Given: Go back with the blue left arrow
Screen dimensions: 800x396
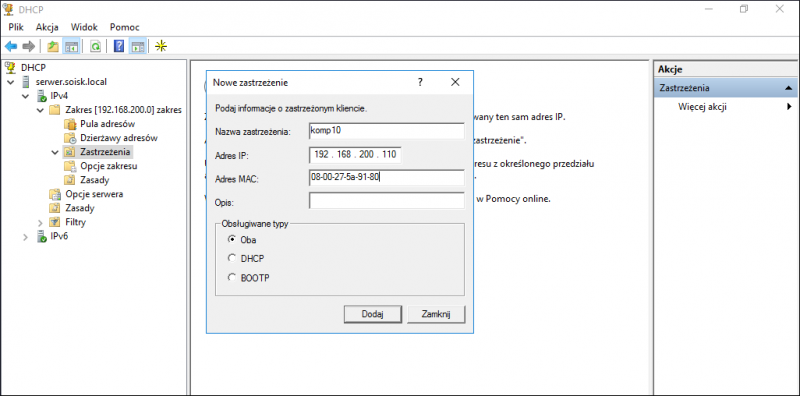Looking at the screenshot, I should click(x=11, y=47).
